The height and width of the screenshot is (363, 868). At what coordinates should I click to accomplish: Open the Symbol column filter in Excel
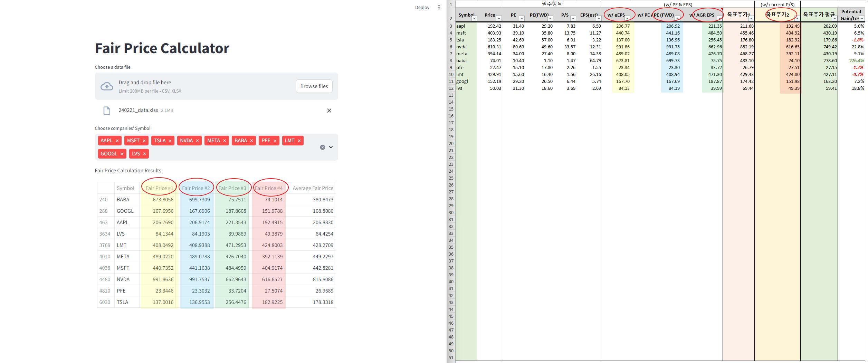pos(474,18)
